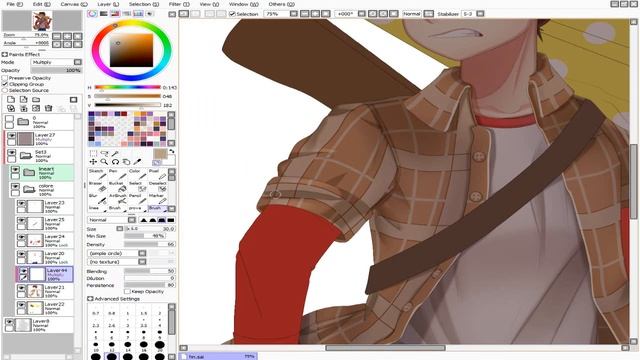Image resolution: width=640 pixels, height=360 pixels.
Task: Open the Canvas menu
Action: (74, 4)
